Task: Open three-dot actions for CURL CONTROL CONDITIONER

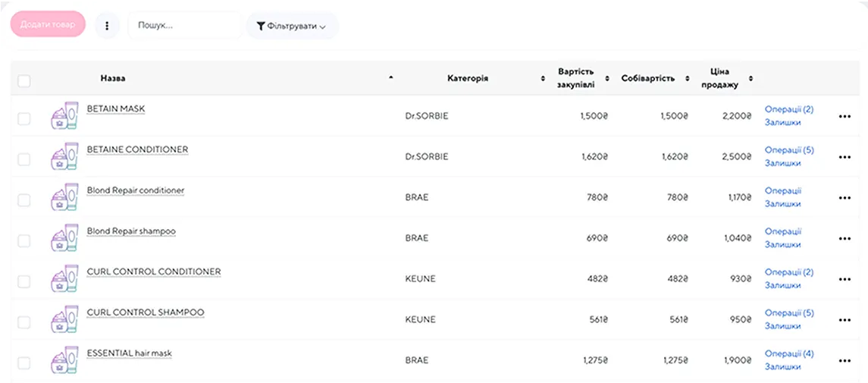Action: click(844, 279)
